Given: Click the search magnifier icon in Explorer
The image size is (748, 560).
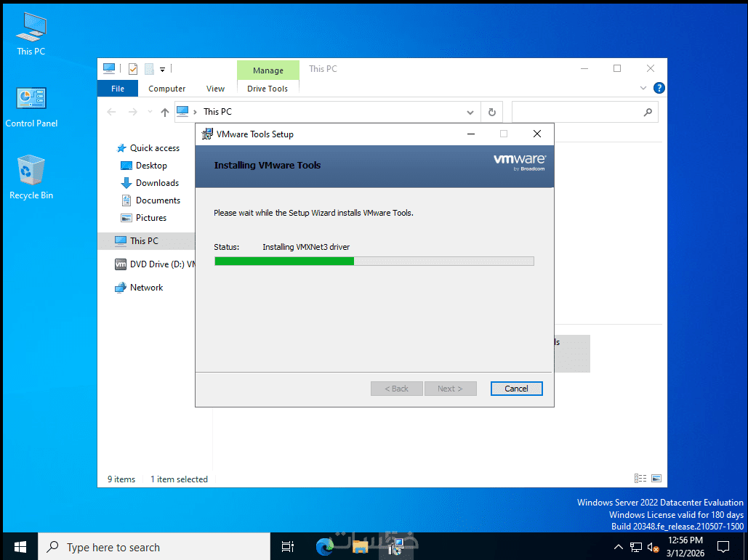Looking at the screenshot, I should [x=648, y=113].
